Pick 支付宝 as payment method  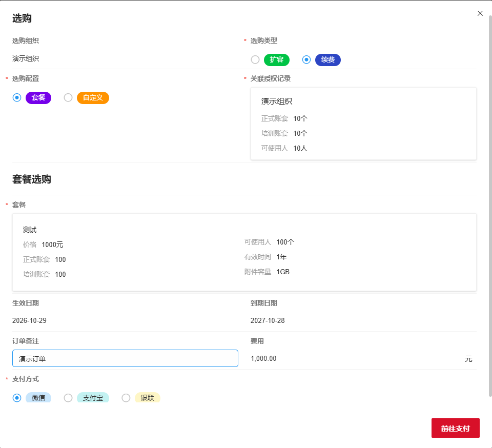click(x=68, y=398)
